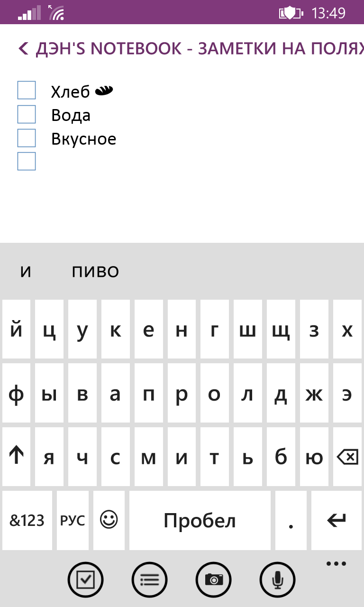Tap the ж key

pyautogui.click(x=314, y=393)
